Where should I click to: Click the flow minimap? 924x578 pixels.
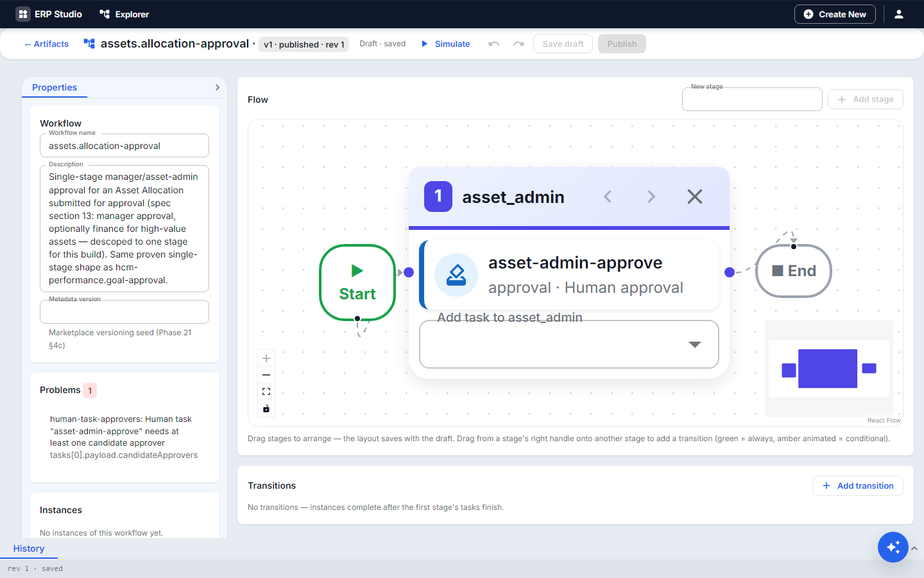(829, 369)
